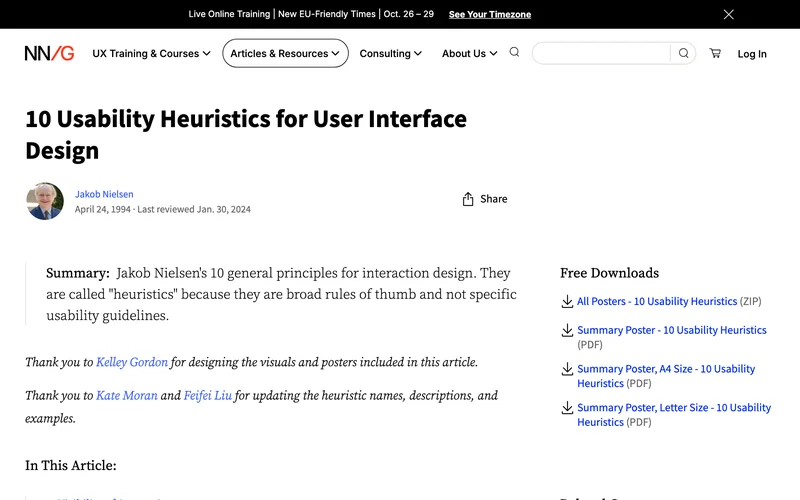Click download icon for All Posters ZIP
The height and width of the screenshot is (500, 800).
(567, 302)
